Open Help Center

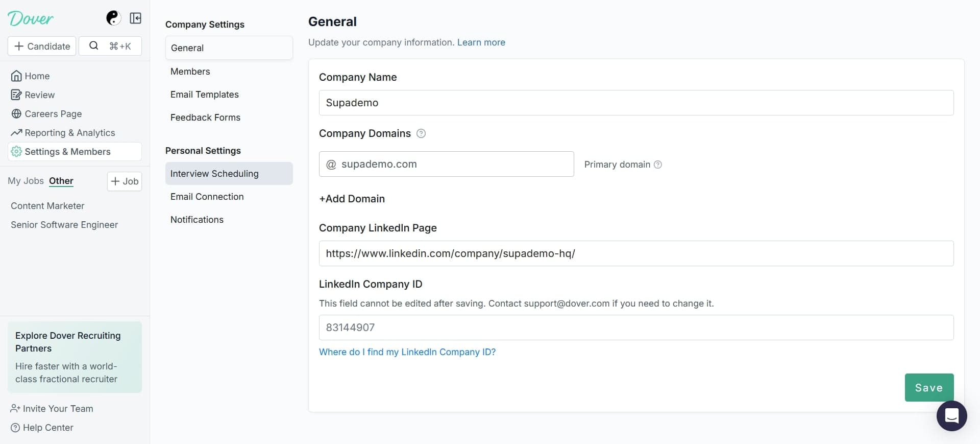click(x=42, y=428)
